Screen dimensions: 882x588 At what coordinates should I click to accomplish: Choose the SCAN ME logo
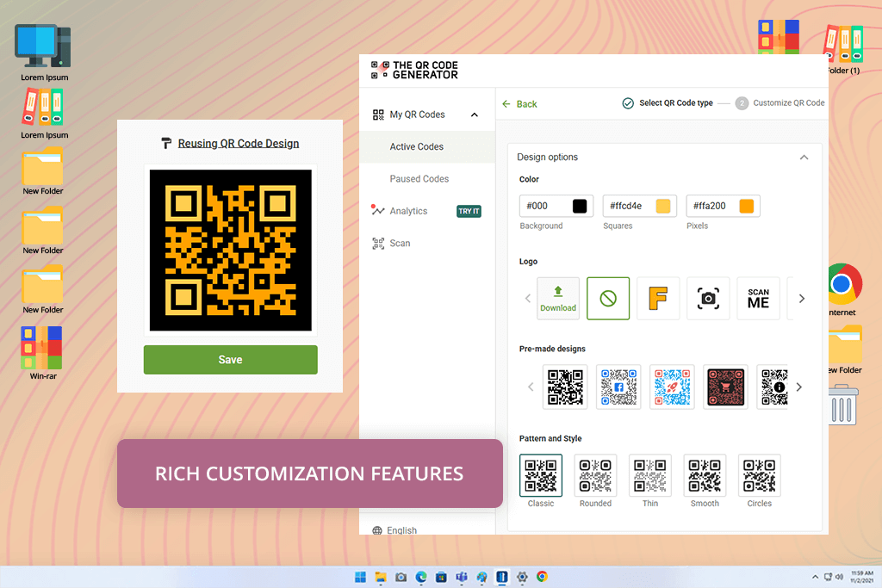pyautogui.click(x=758, y=299)
